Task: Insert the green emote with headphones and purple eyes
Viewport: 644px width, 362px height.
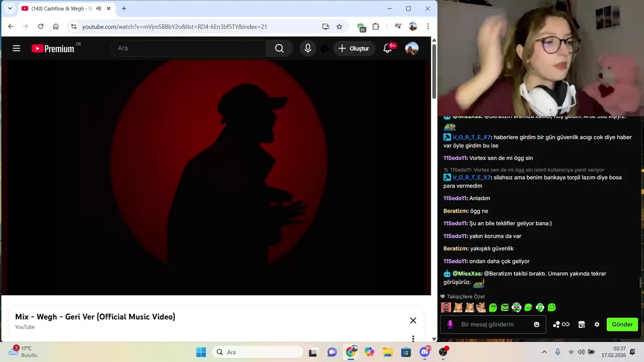Action: (516, 307)
